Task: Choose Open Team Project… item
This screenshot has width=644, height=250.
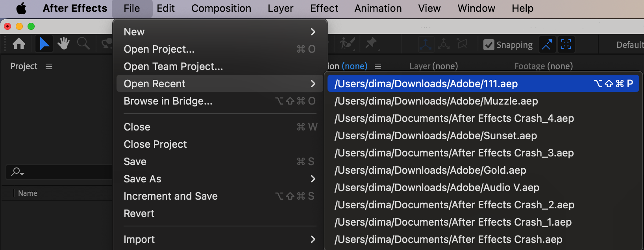Action: [220, 66]
